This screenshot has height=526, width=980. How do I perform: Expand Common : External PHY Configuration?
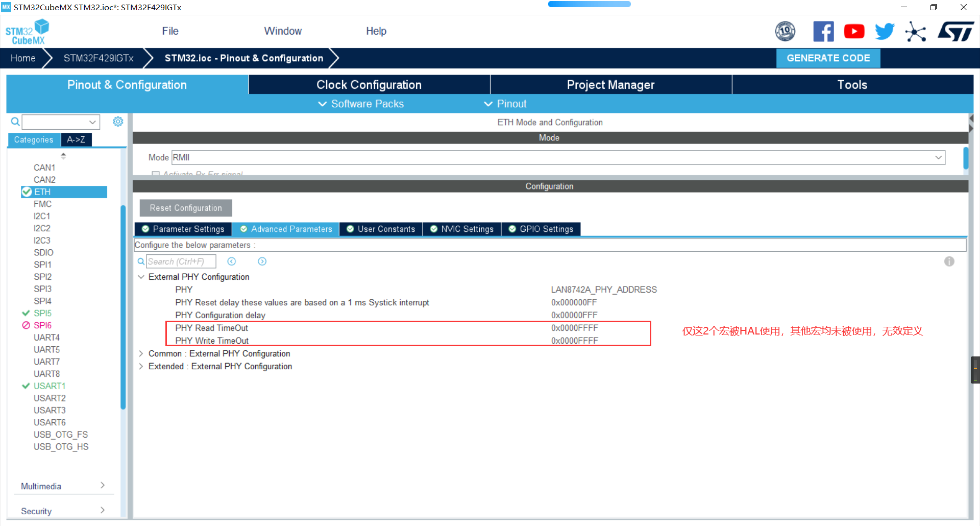tap(141, 353)
